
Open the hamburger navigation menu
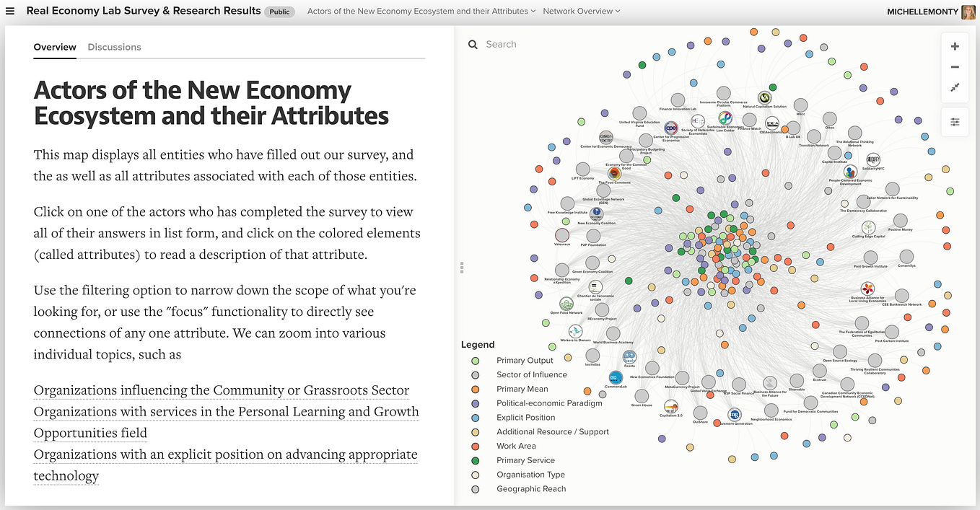point(10,11)
